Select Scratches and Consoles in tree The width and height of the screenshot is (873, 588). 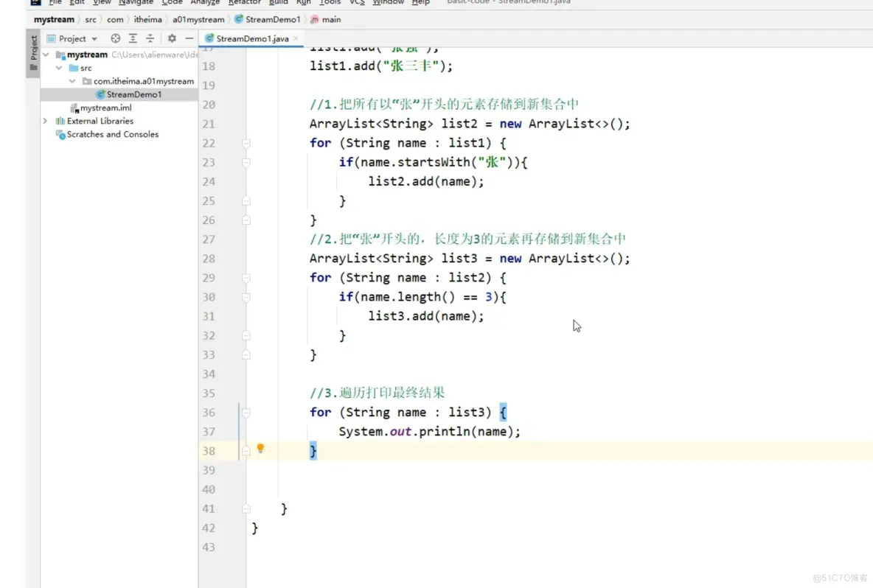click(113, 135)
